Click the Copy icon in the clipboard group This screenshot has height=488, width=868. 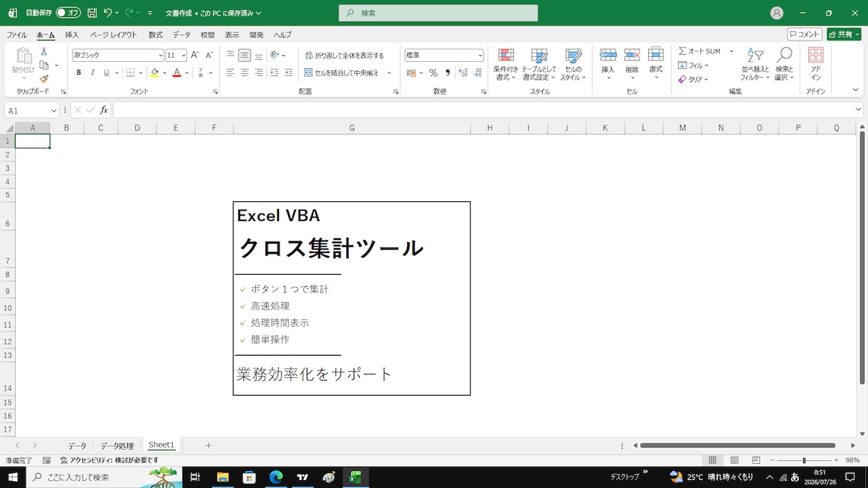[43, 65]
